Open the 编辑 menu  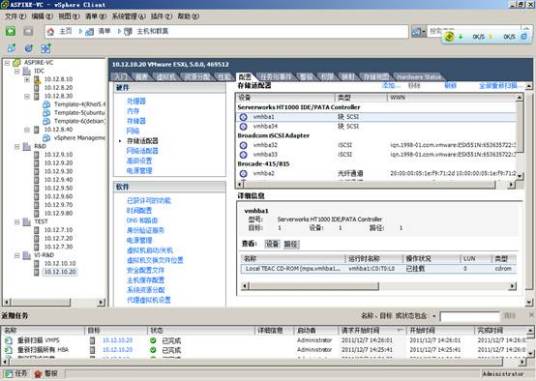point(42,16)
